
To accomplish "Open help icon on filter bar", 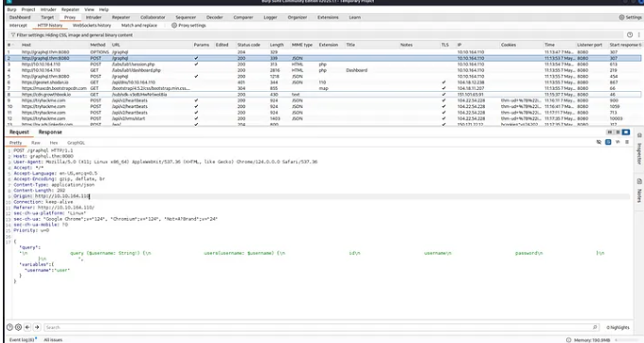I will pos(630,35).
